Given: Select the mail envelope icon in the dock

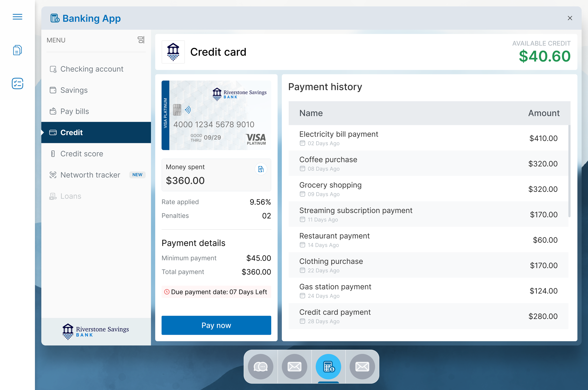Looking at the screenshot, I should click(294, 367).
